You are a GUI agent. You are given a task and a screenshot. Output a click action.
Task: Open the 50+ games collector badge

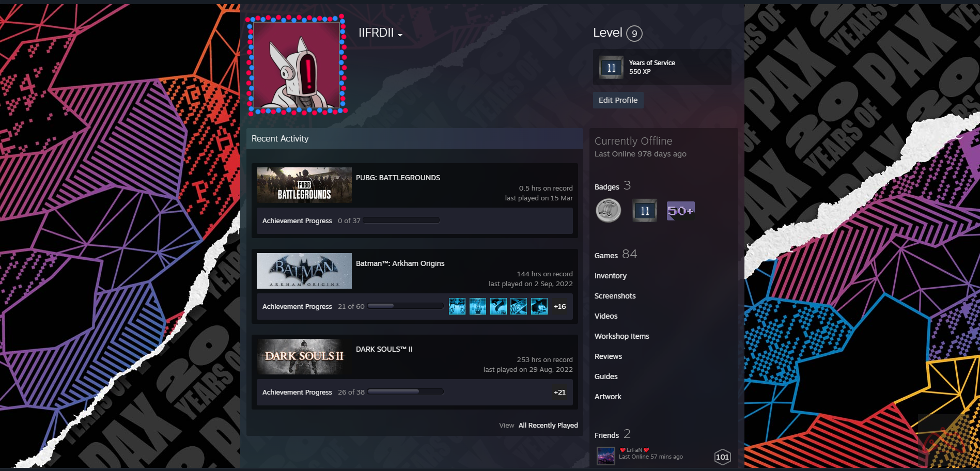point(681,211)
